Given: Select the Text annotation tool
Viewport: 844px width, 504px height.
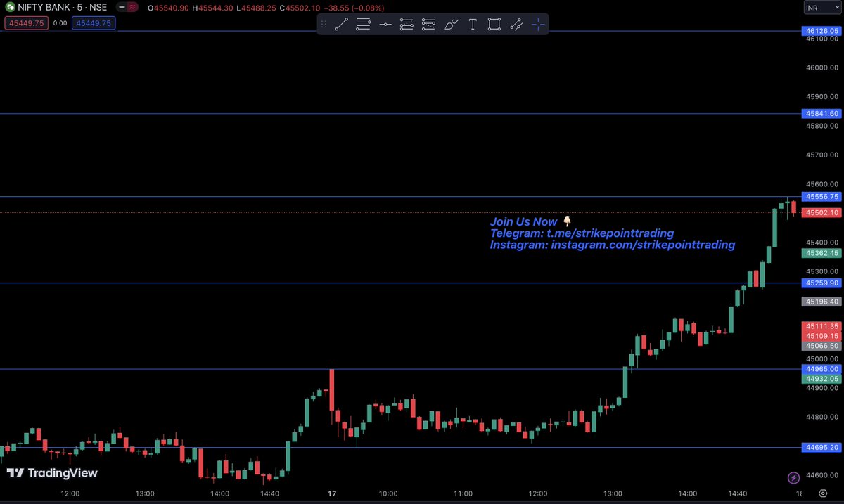Looking at the screenshot, I should tap(473, 24).
